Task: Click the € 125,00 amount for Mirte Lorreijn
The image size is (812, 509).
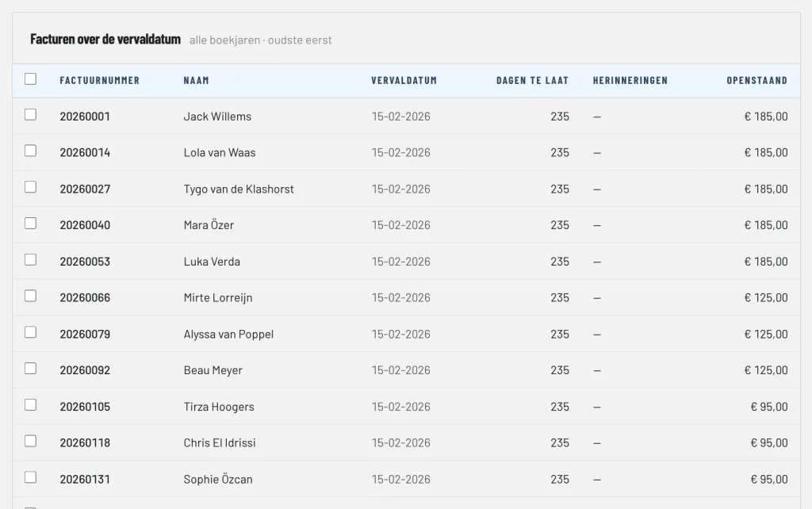Action: coord(766,298)
